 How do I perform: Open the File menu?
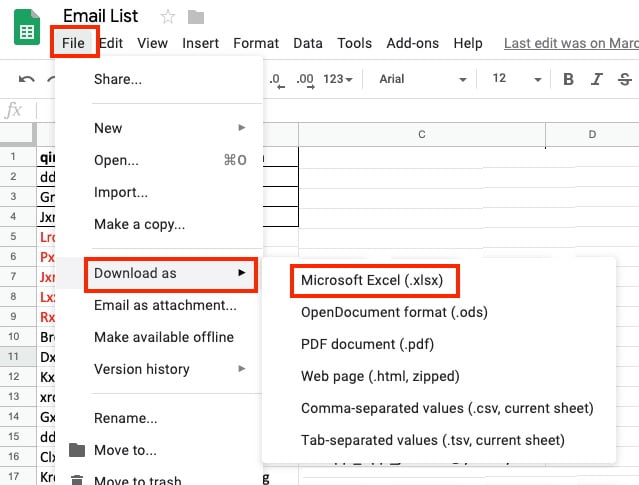pyautogui.click(x=74, y=43)
